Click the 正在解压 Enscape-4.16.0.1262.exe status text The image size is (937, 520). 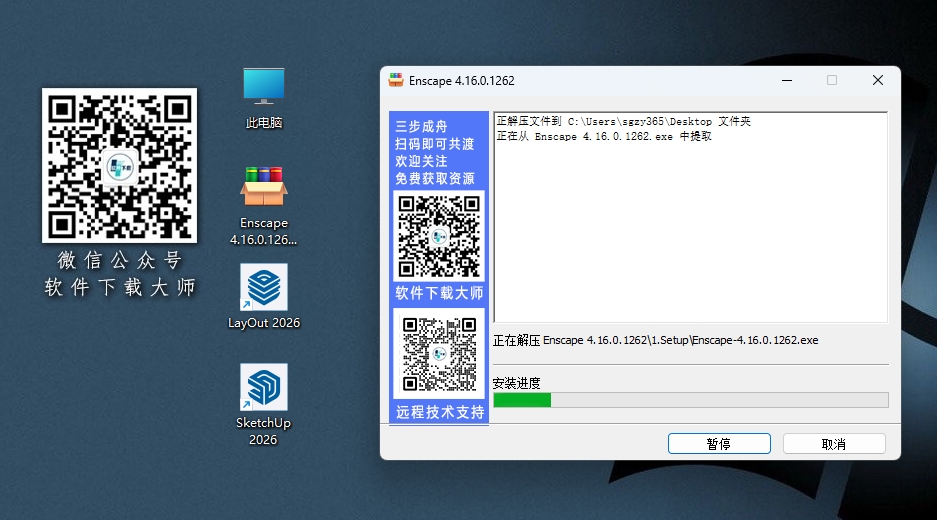tap(656, 340)
